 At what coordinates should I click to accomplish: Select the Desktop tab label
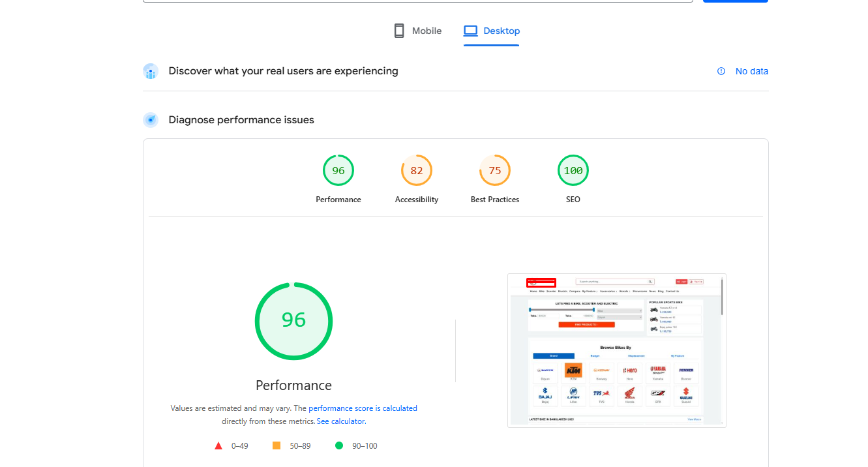coord(501,31)
